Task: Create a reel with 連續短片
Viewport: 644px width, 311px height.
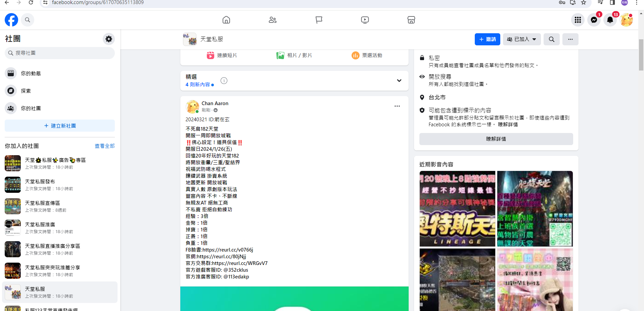Action: point(222,55)
